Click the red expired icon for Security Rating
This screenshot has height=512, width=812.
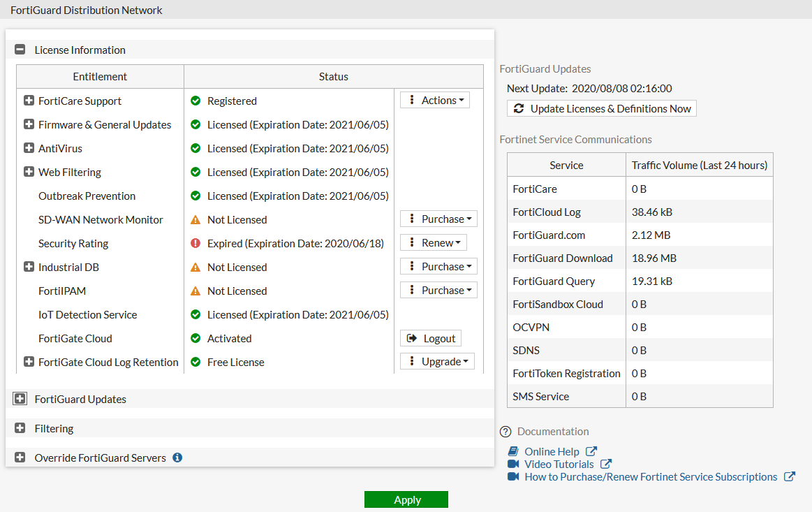(197, 242)
